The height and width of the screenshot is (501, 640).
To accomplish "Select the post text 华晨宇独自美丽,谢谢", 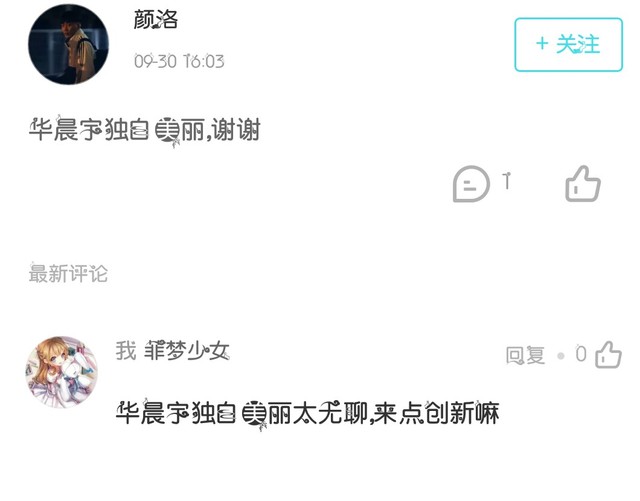I will point(145,131).
